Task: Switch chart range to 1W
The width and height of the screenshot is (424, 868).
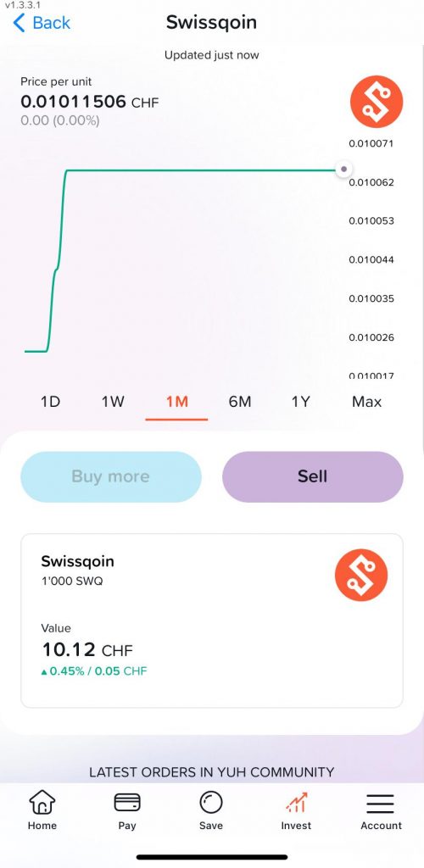Action: [x=113, y=402]
